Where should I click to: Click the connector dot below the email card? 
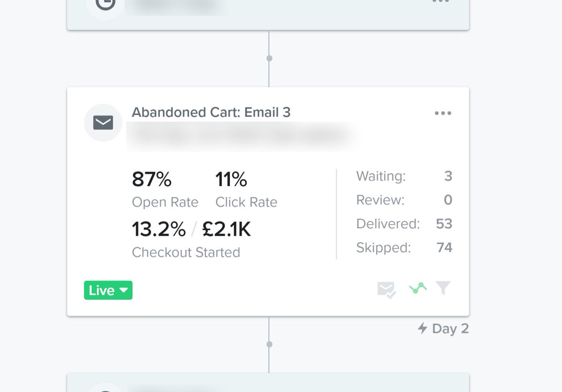(x=269, y=343)
